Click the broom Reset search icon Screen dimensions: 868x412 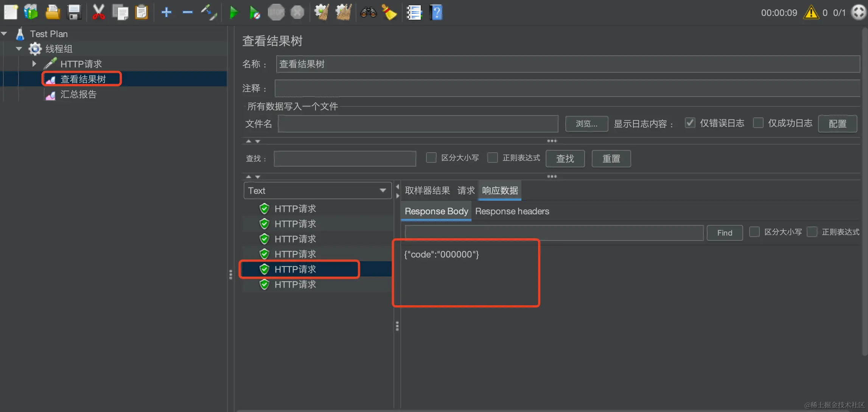point(389,12)
